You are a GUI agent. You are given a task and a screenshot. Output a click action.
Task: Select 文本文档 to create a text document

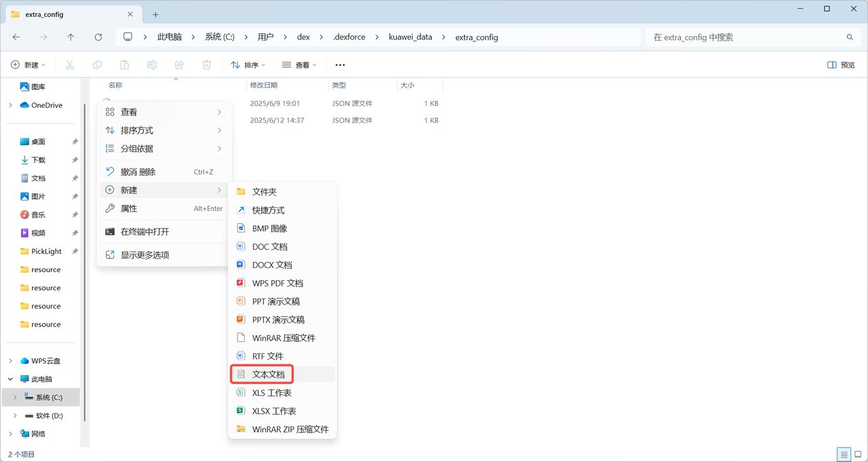point(269,374)
